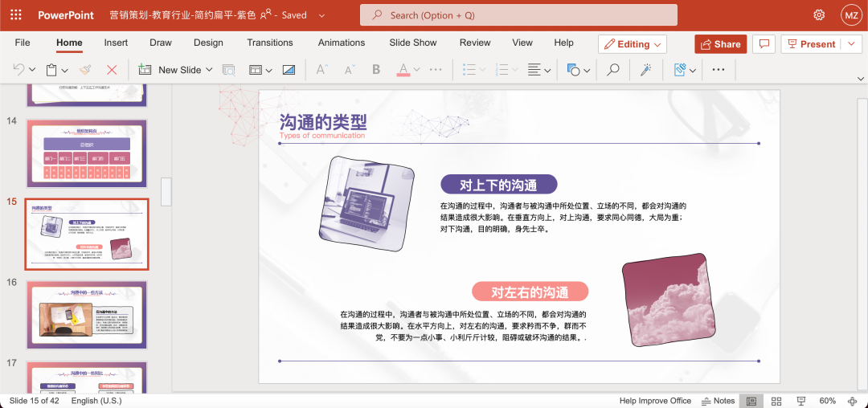Click the text alignment icon
The width and height of the screenshot is (868, 408).
pos(534,70)
